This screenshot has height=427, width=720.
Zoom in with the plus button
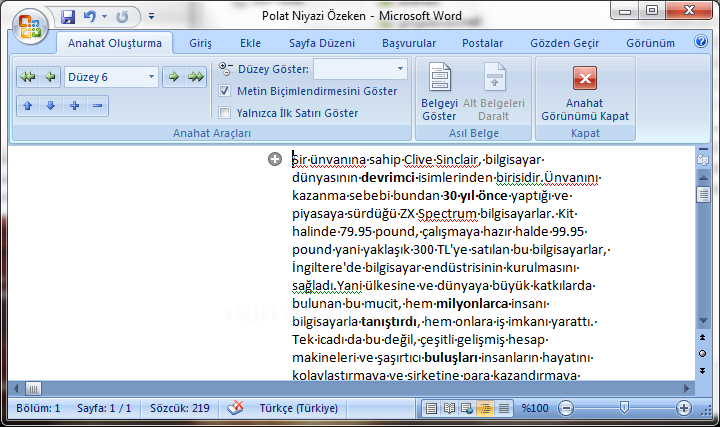pos(684,408)
